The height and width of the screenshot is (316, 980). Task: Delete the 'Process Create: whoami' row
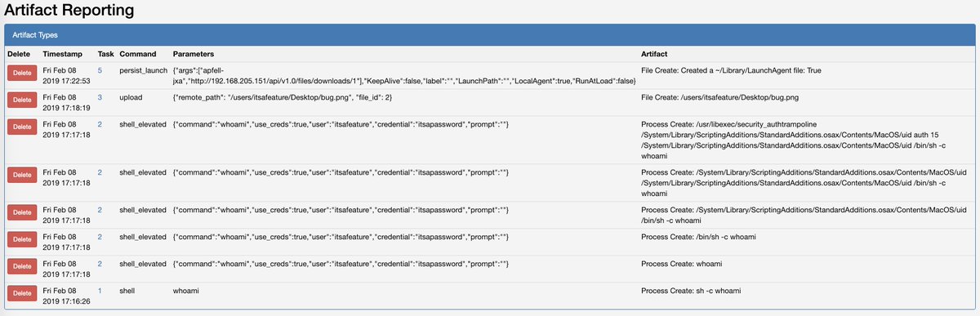(22, 266)
